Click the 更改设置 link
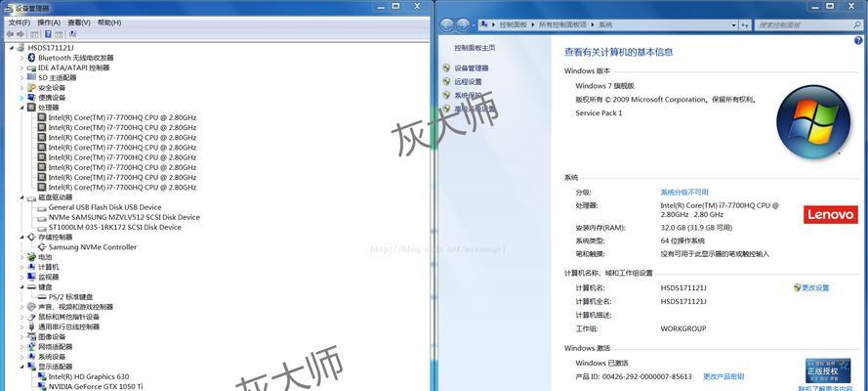 point(816,288)
